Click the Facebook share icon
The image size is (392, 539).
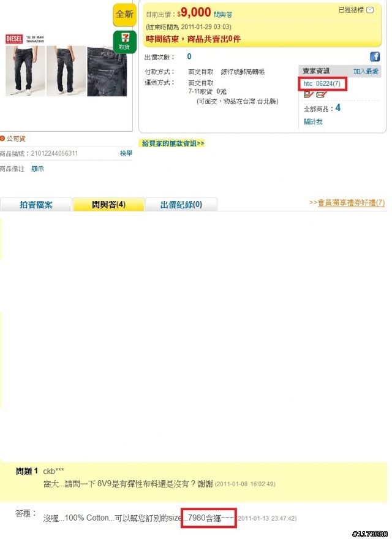375,56
